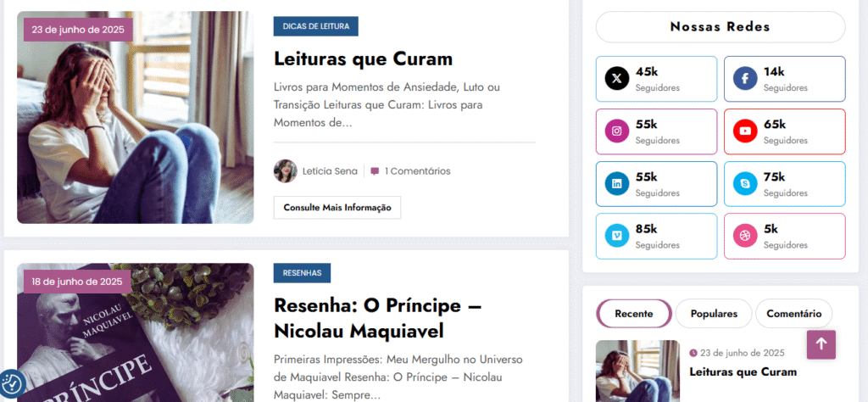868x402 pixels.
Task: Open the X (Twitter) social icon
Action: (617, 79)
